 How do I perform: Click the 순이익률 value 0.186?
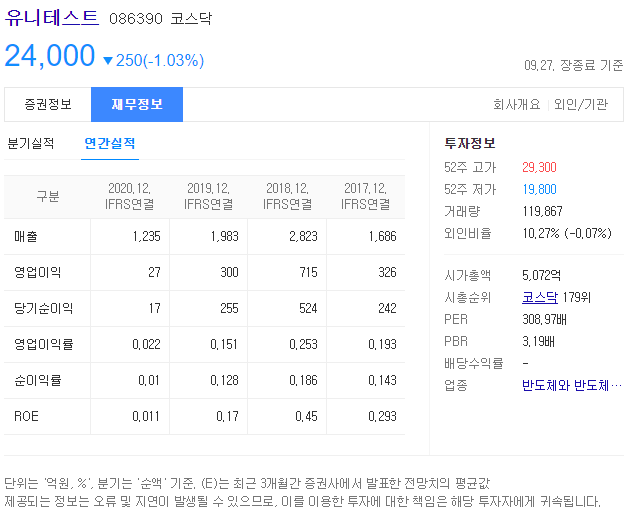304,380
